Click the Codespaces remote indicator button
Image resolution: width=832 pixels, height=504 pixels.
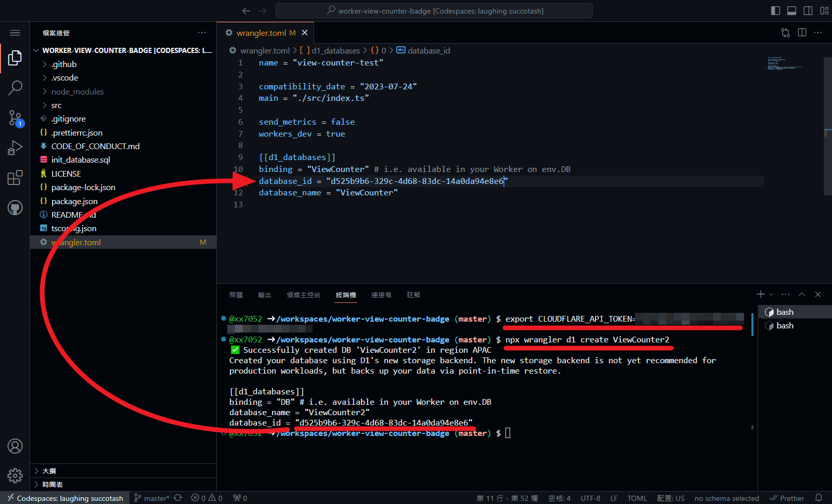click(66, 498)
